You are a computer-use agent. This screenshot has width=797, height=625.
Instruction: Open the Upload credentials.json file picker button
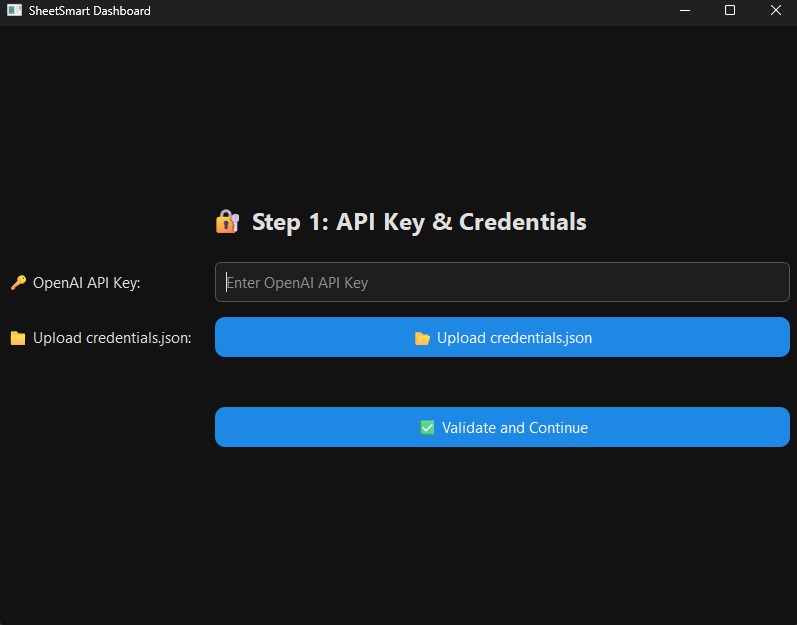pos(502,337)
